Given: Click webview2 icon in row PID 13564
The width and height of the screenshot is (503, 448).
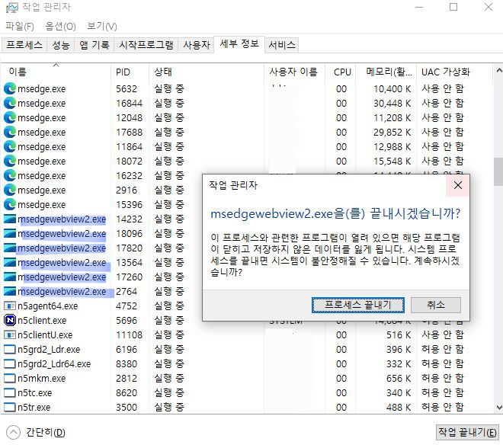Looking at the screenshot, I should (x=10, y=262).
